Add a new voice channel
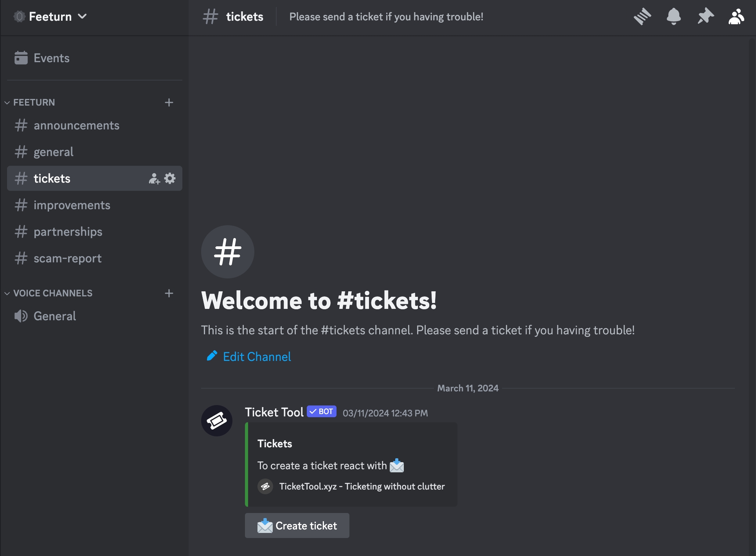Screen dimensions: 756x556 coord(169,293)
